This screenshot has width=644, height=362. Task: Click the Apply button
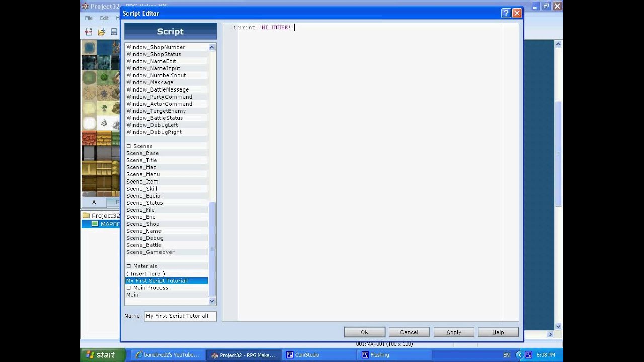454,332
